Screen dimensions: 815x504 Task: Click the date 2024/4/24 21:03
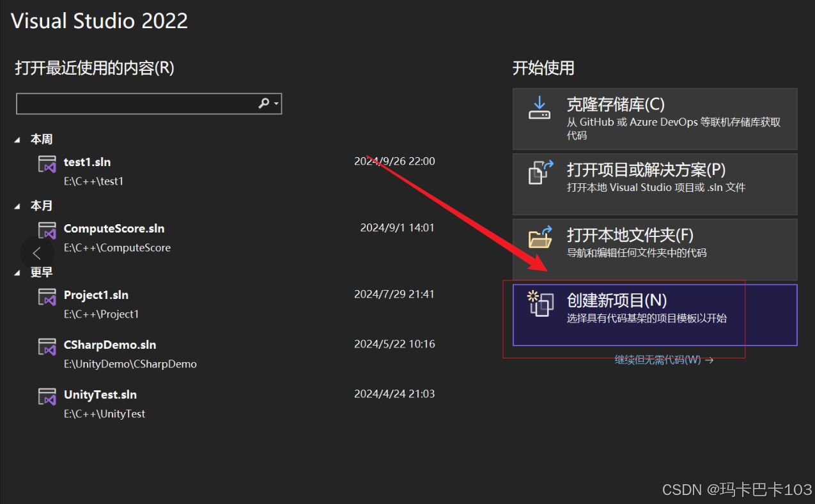394,394
